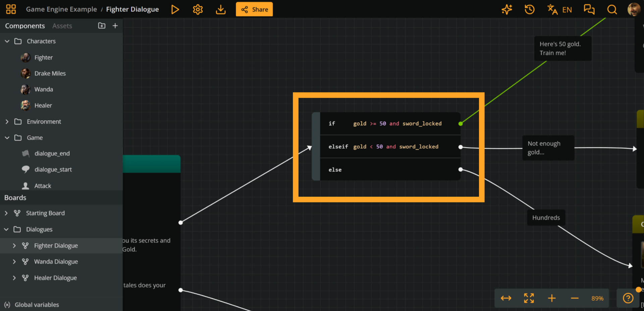Click the export download icon

point(221,9)
